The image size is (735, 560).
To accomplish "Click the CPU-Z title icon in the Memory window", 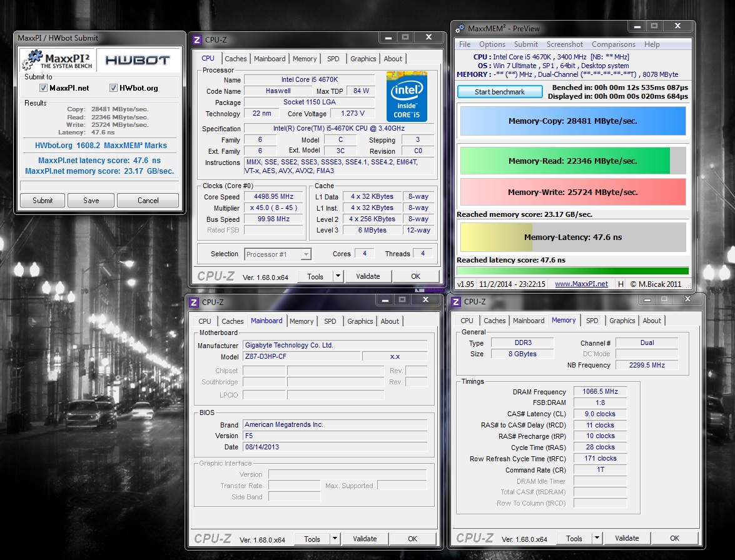I will tap(455, 302).
